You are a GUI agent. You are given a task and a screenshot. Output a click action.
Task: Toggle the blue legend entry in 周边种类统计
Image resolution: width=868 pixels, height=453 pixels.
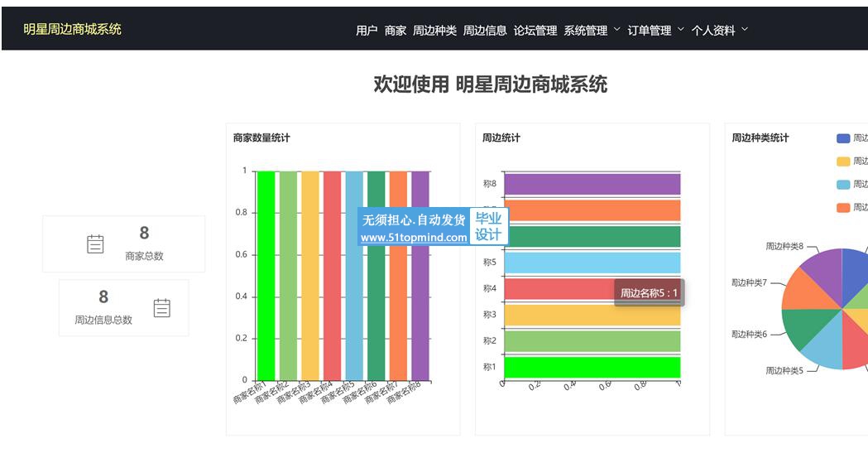tap(843, 138)
